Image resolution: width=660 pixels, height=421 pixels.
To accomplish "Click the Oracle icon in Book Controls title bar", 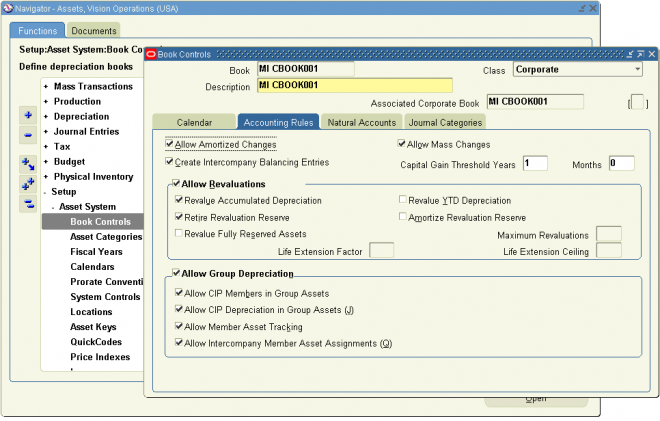I will 151,54.
